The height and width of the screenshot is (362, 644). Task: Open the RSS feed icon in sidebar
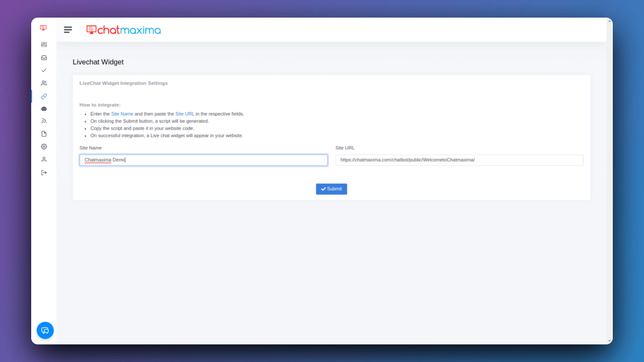click(44, 121)
